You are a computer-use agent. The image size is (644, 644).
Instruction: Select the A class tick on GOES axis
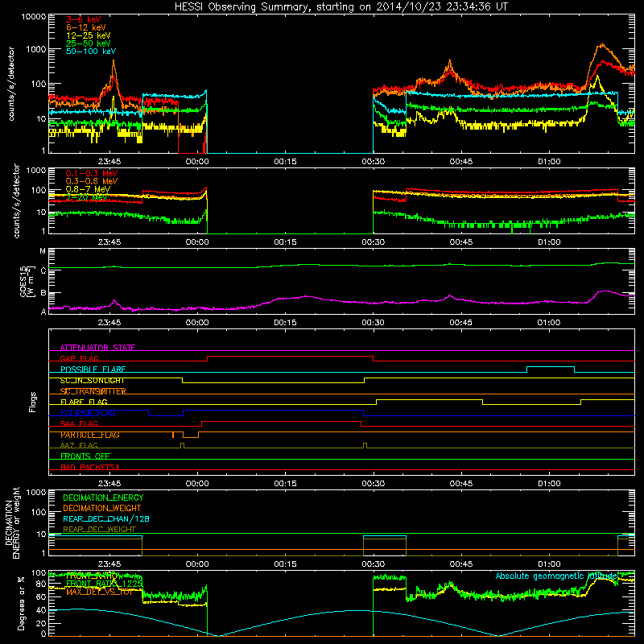pyautogui.click(x=43, y=312)
